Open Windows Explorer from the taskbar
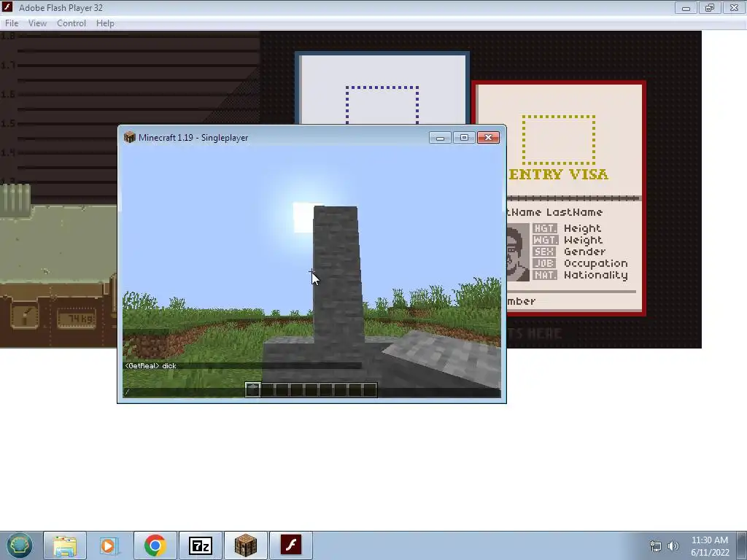 click(65, 545)
